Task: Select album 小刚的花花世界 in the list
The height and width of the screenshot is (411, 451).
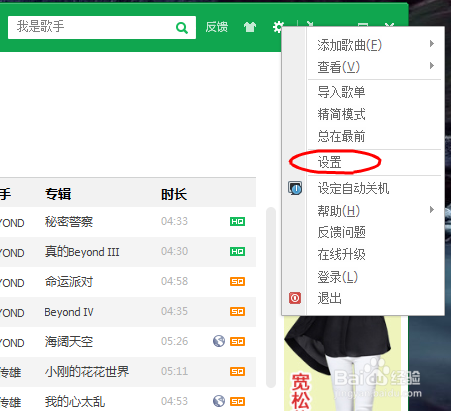Action: pyautogui.click(x=87, y=372)
